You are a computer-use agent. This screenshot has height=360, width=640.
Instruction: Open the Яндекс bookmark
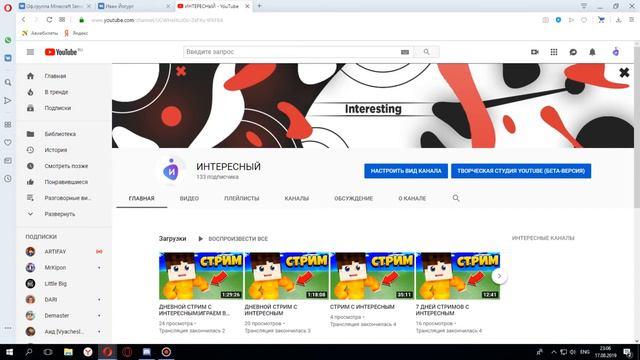pos(76,33)
